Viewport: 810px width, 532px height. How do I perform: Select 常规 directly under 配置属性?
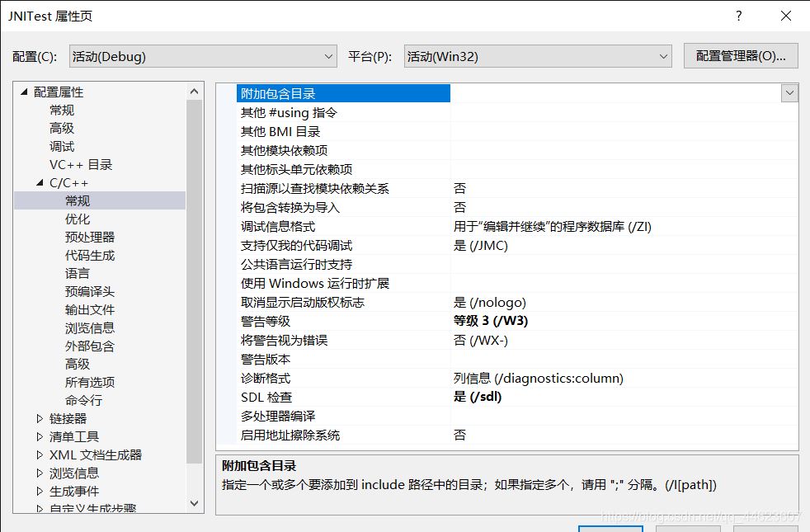62,110
